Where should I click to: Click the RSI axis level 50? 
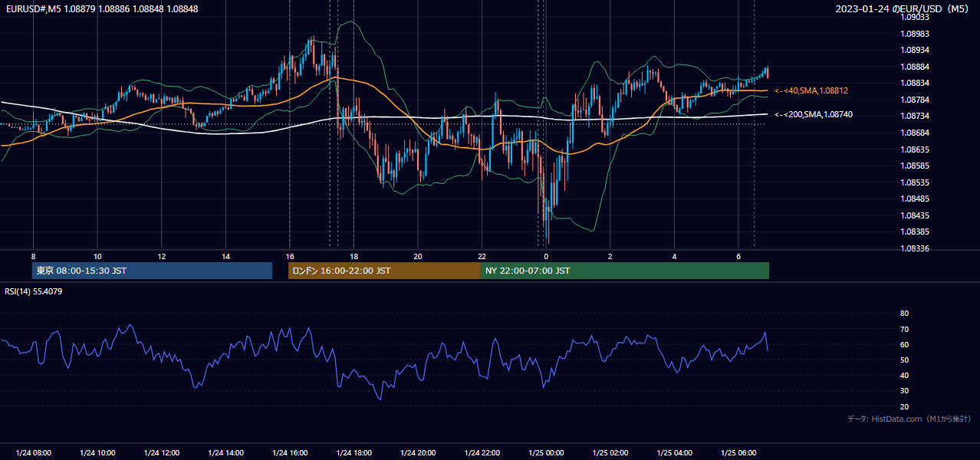point(904,360)
